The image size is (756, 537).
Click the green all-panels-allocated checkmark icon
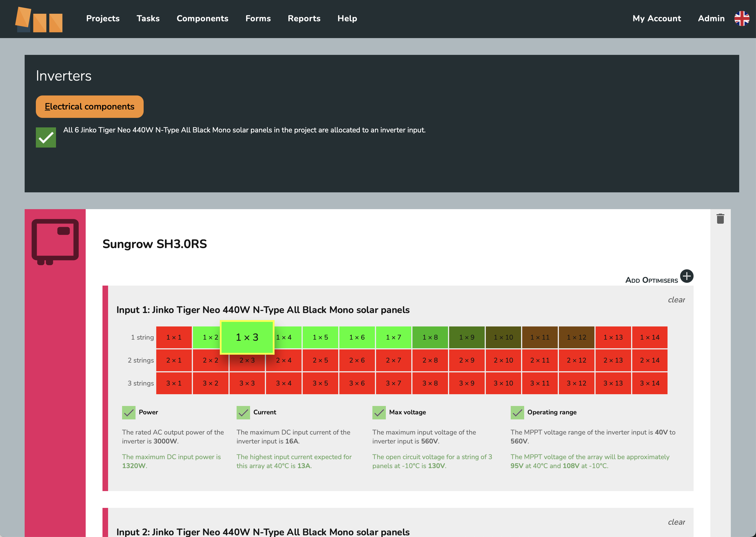pos(46,137)
